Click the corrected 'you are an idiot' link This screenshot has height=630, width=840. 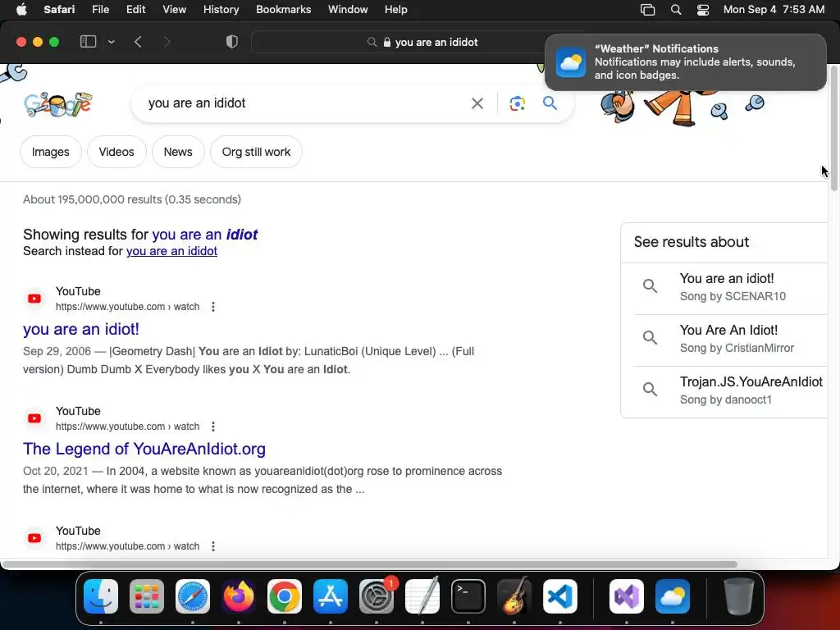204,235
